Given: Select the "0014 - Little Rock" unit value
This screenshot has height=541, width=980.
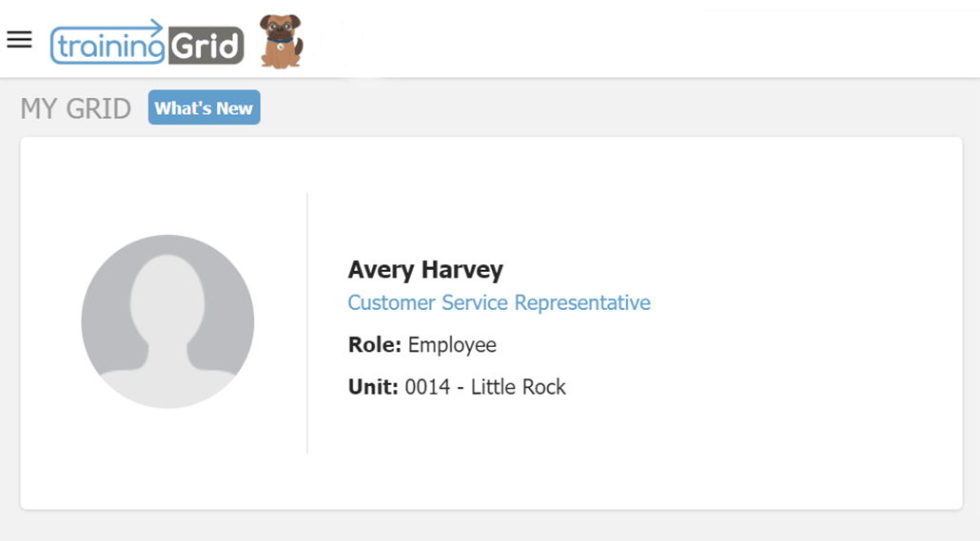Looking at the screenshot, I should pyautogui.click(x=485, y=387).
